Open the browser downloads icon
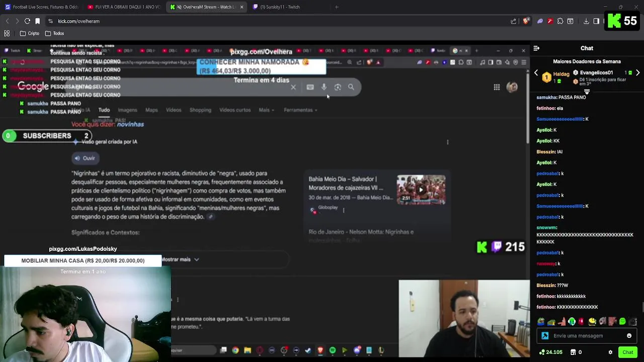644x362 pixels. pyautogui.click(x=586, y=21)
